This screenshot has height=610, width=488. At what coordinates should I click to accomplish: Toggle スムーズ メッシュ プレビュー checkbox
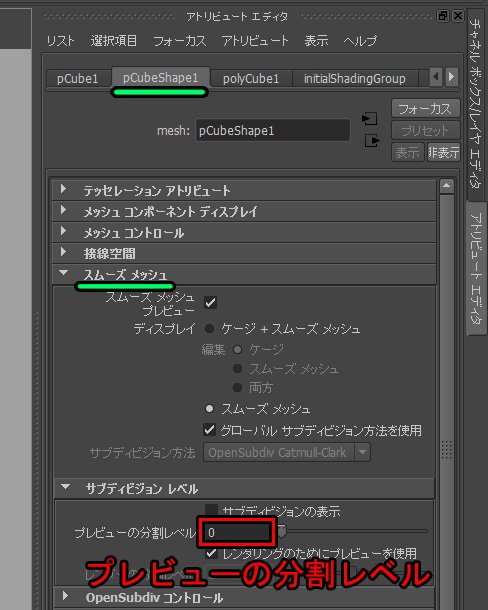[210, 302]
